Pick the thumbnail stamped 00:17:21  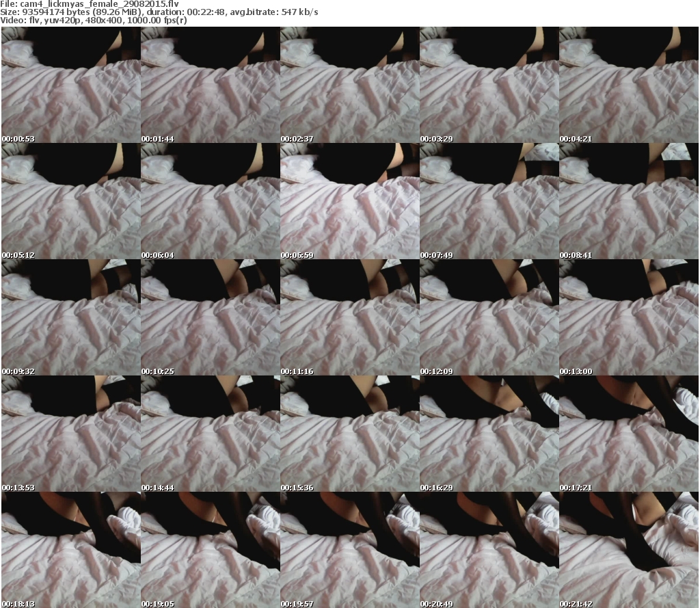tap(629, 434)
